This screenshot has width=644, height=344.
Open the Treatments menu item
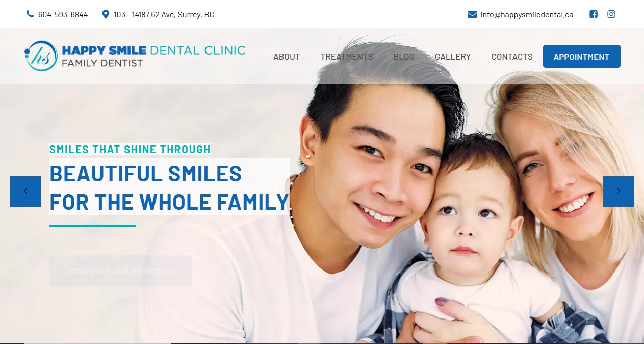[x=347, y=57]
